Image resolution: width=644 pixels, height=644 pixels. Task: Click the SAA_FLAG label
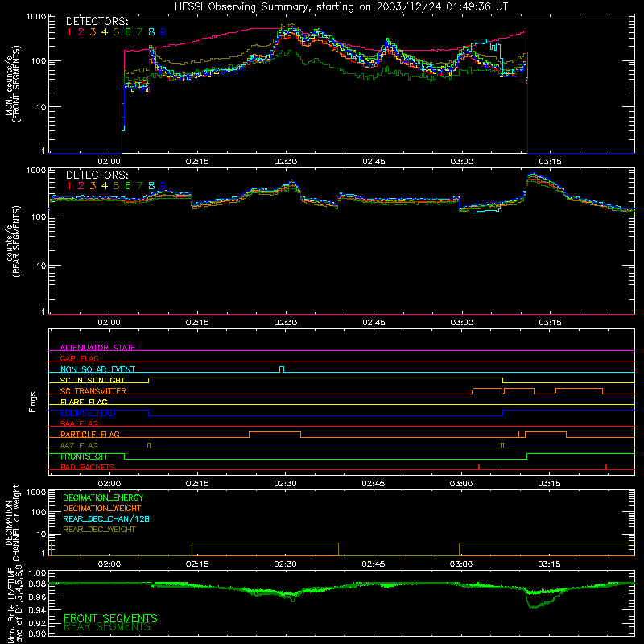[79, 423]
